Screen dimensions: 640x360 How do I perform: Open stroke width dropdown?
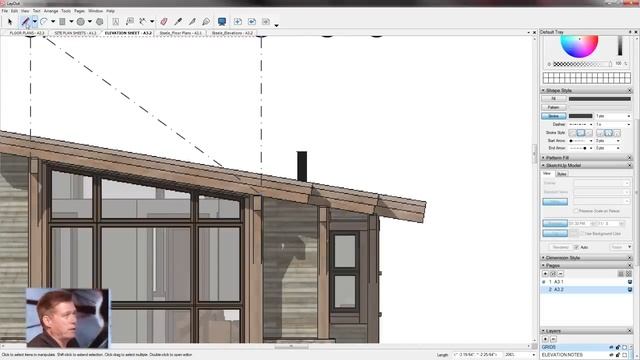629,116
